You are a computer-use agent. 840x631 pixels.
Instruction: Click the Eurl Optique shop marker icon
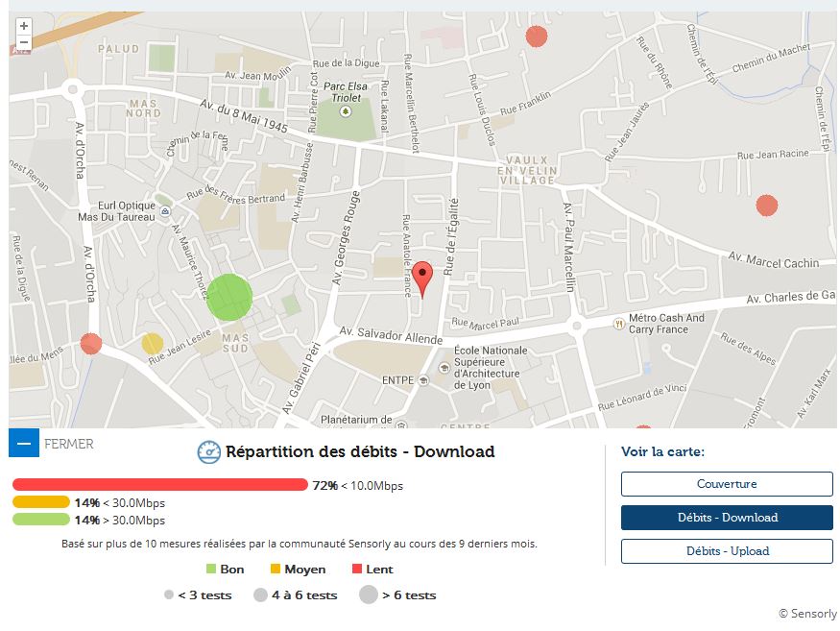coord(165,211)
